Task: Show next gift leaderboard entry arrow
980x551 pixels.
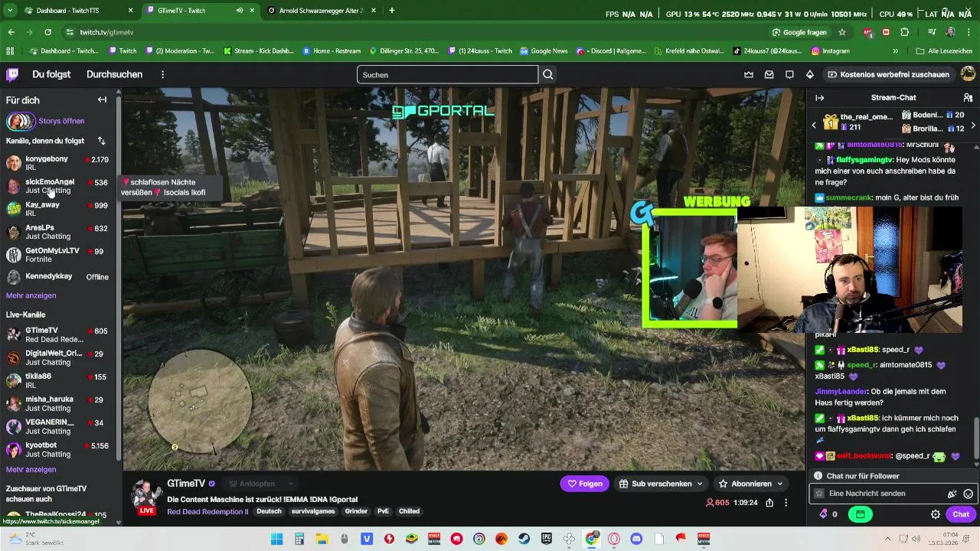Action: pos(973,125)
